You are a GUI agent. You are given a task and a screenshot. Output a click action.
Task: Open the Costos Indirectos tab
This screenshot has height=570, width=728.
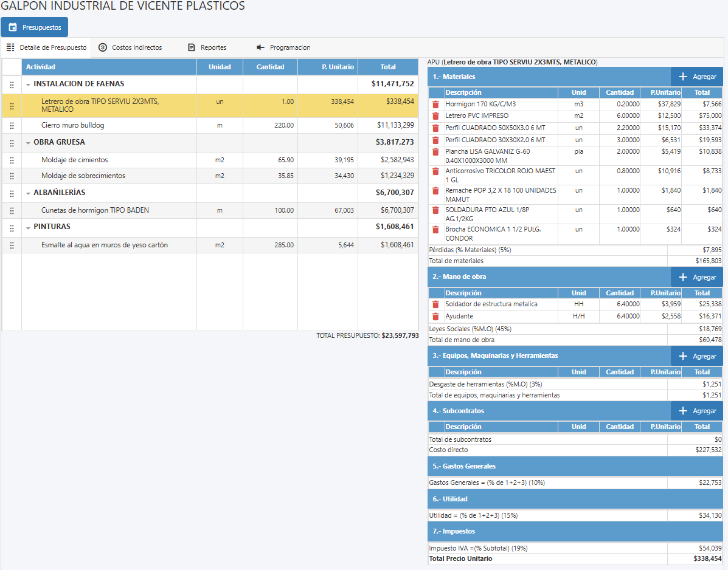point(130,47)
